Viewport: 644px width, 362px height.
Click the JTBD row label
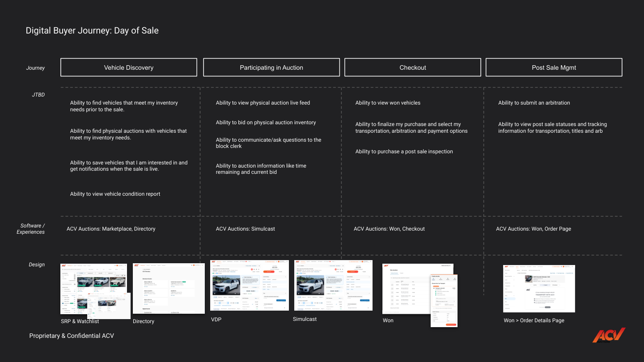coord(38,95)
